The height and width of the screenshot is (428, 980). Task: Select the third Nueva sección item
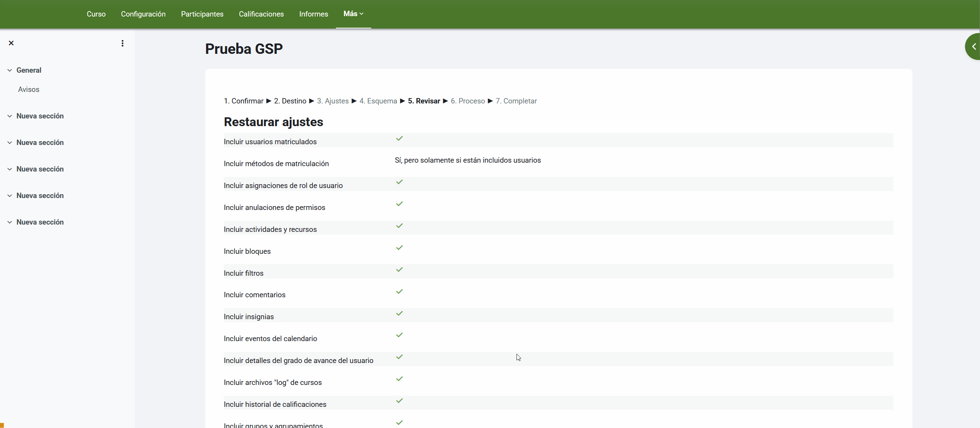click(40, 169)
